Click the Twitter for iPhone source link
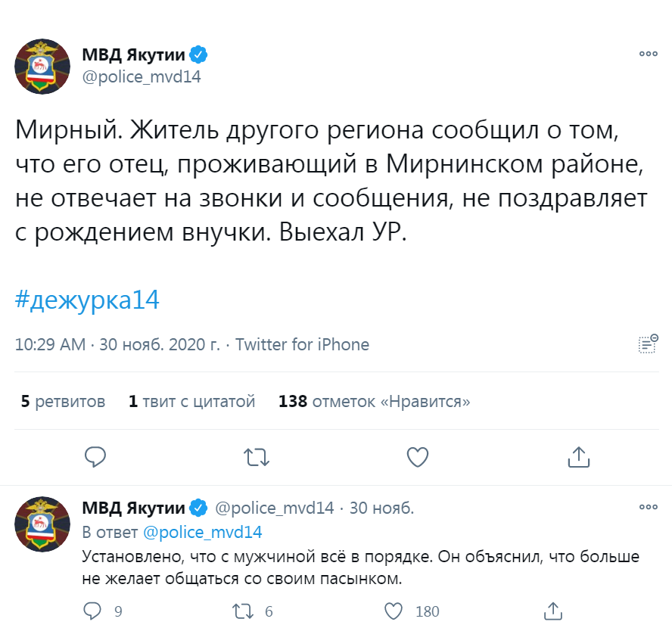 (x=302, y=345)
